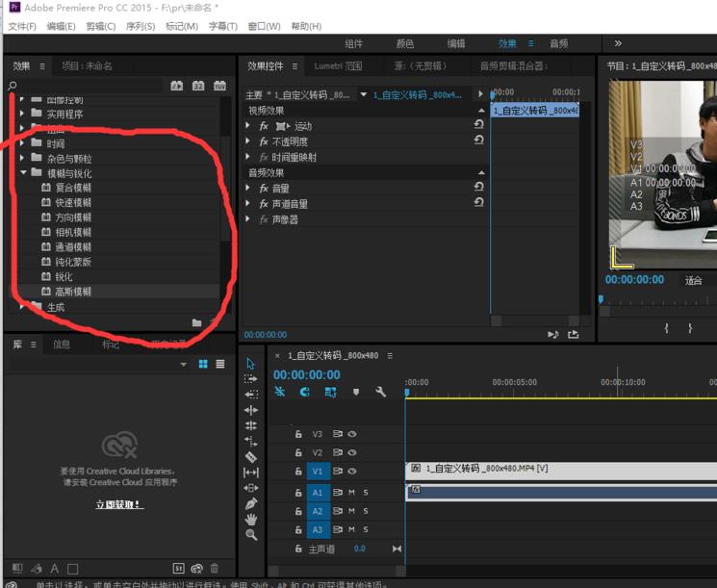Reset the Channel Volume audio effect
Image resolution: width=717 pixels, height=588 pixels.
pyautogui.click(x=478, y=202)
